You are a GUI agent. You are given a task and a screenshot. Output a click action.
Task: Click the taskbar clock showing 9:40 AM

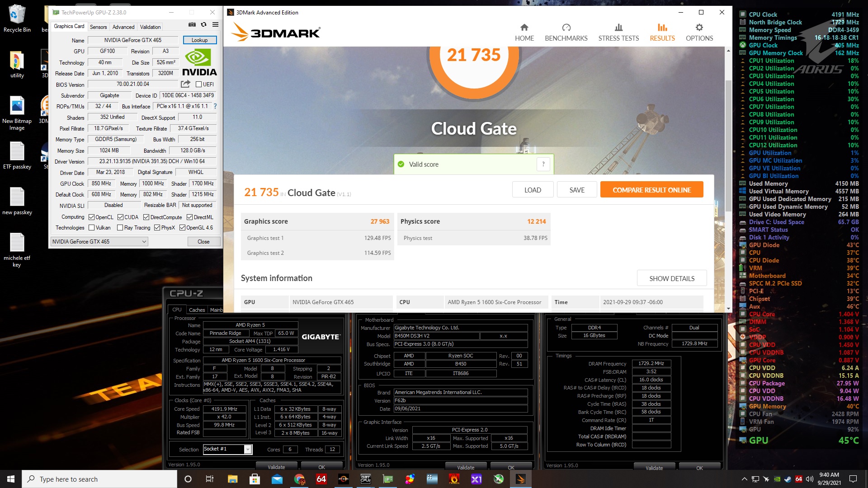[x=829, y=479]
